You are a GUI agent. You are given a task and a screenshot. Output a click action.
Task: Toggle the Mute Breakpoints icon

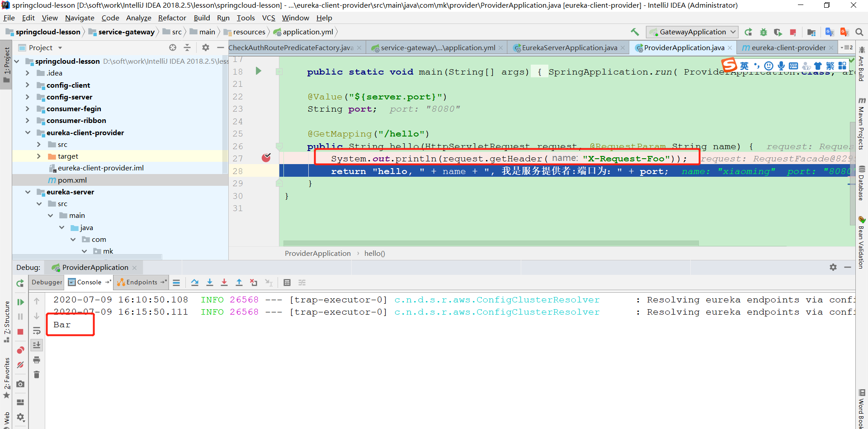coord(20,365)
